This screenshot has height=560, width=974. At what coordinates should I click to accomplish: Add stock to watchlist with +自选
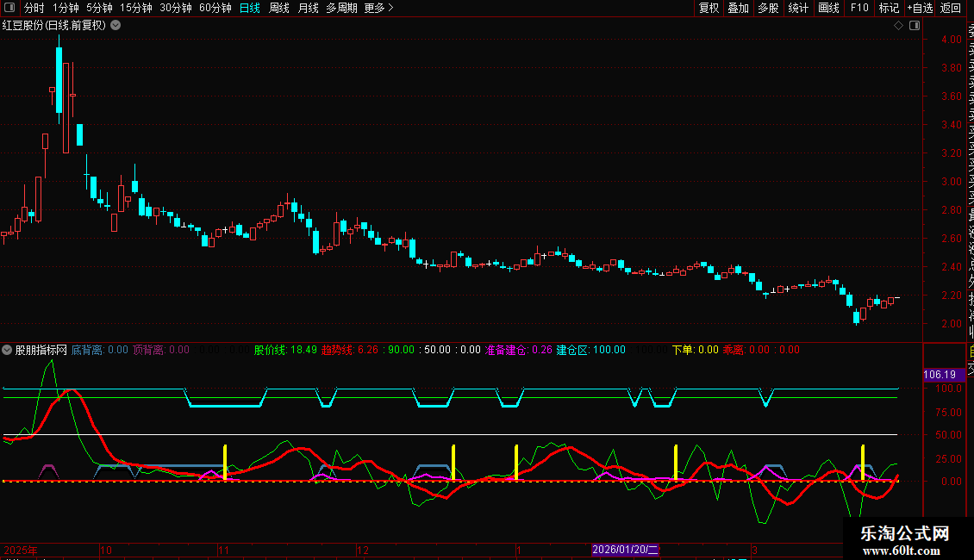pos(920,9)
